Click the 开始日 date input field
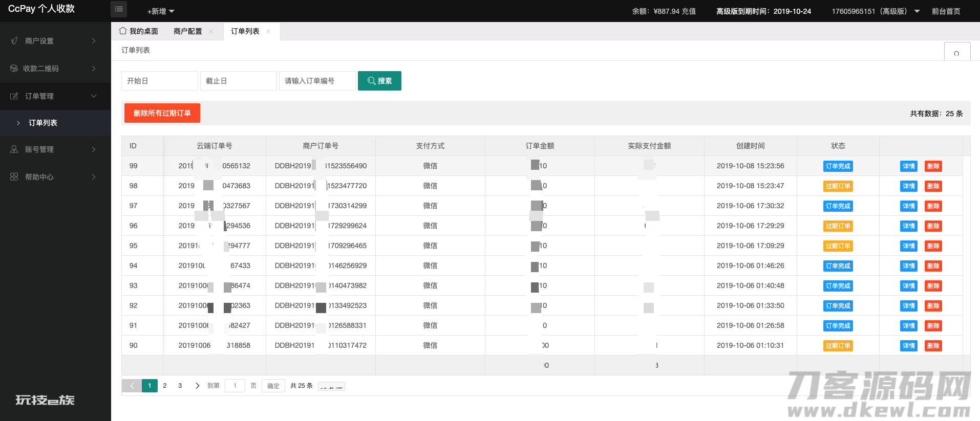 159,81
